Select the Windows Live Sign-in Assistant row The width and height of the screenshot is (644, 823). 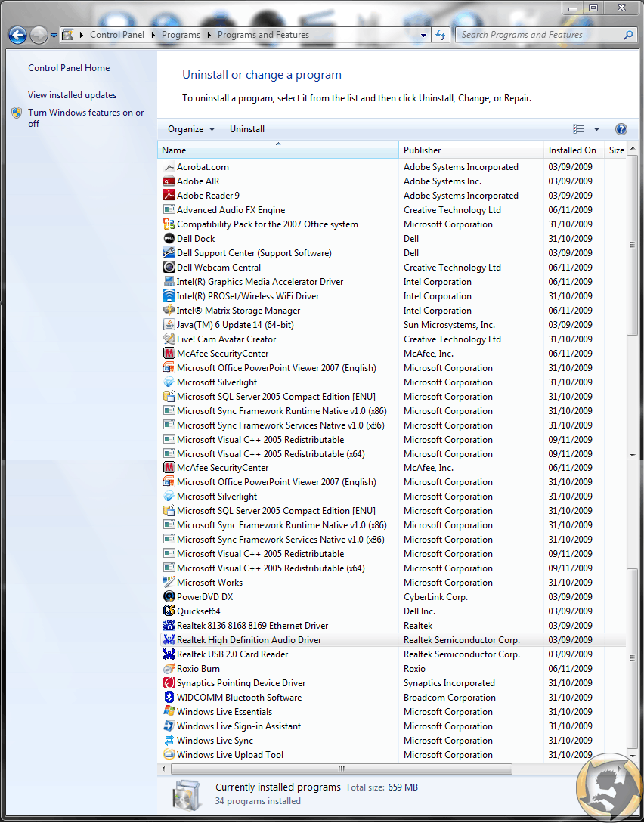click(392, 726)
